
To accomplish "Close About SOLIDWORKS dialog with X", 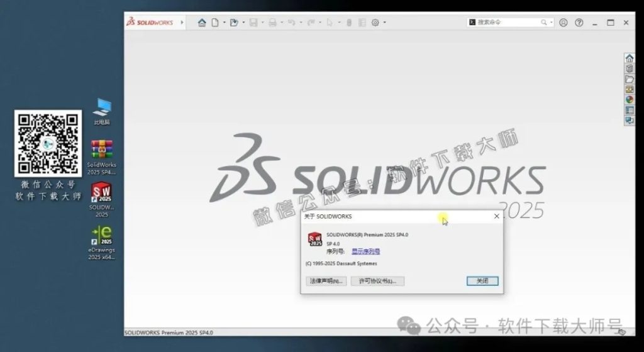I will click(x=497, y=216).
